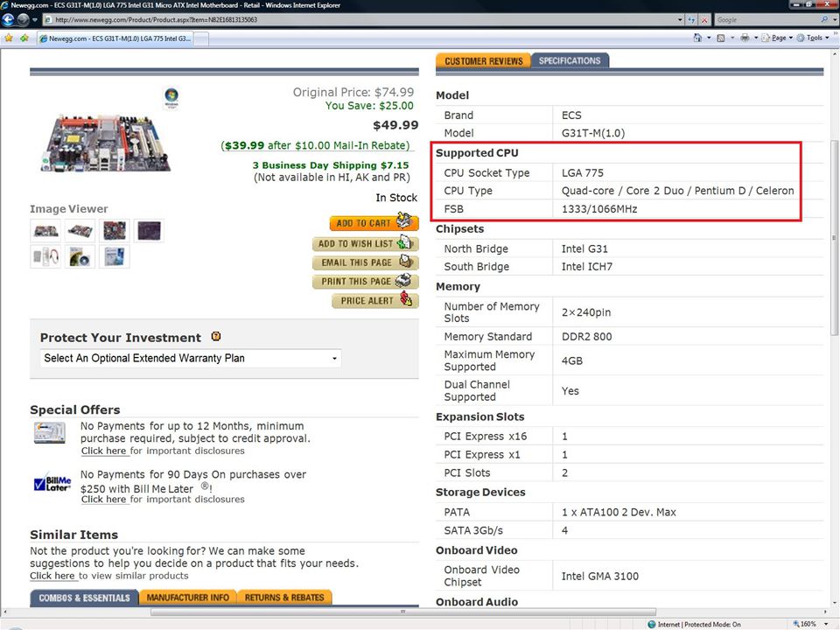The image size is (840, 630).
Task: Click the "LGA 775" socket type value
Action: [583, 173]
